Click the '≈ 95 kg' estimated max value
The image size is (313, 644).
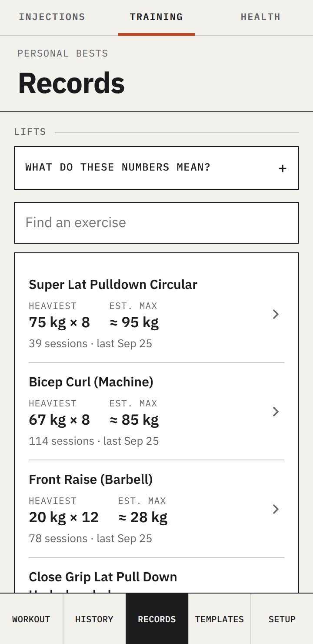[134, 322]
